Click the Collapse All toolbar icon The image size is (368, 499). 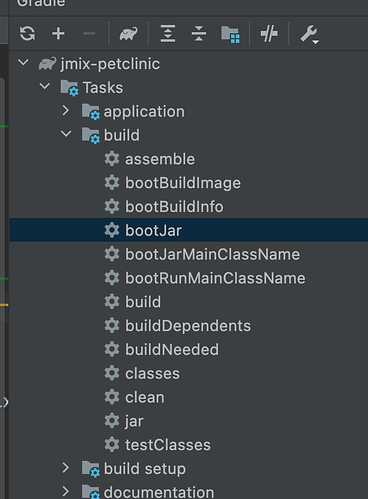pyautogui.click(x=199, y=33)
